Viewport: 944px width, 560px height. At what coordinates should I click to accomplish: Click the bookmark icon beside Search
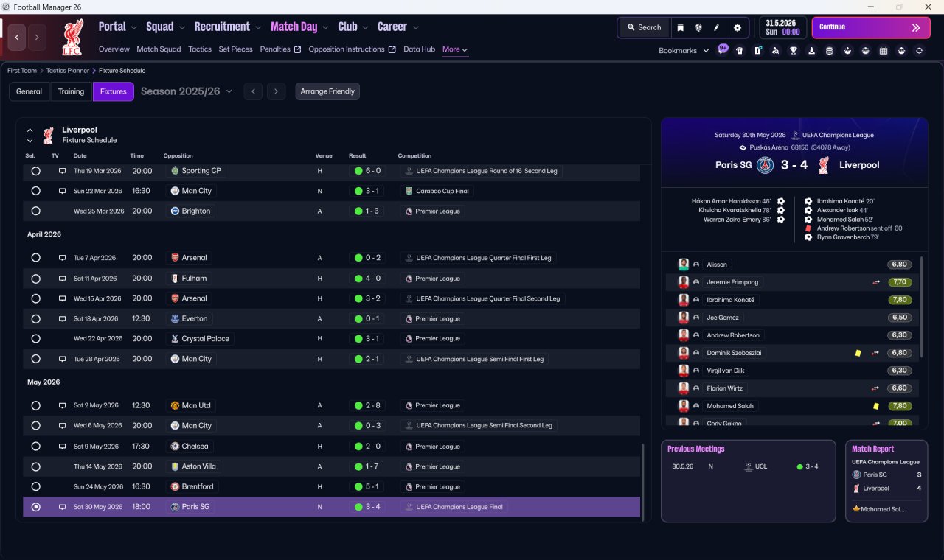[x=680, y=27]
